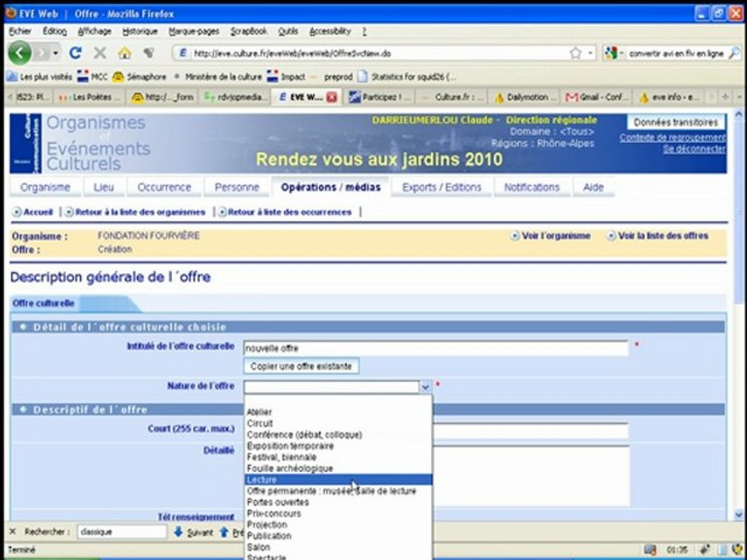Open the Marque-pages menu
This screenshot has height=560, width=747.
[x=194, y=31]
